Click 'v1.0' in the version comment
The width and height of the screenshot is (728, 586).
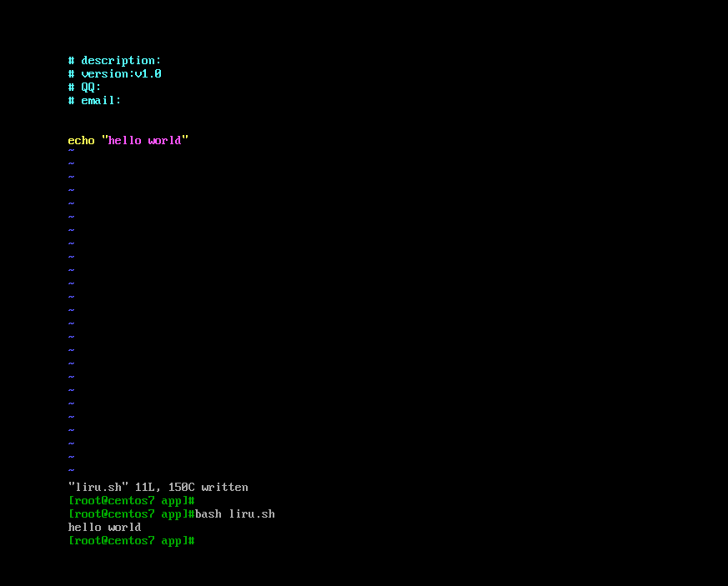pos(148,74)
